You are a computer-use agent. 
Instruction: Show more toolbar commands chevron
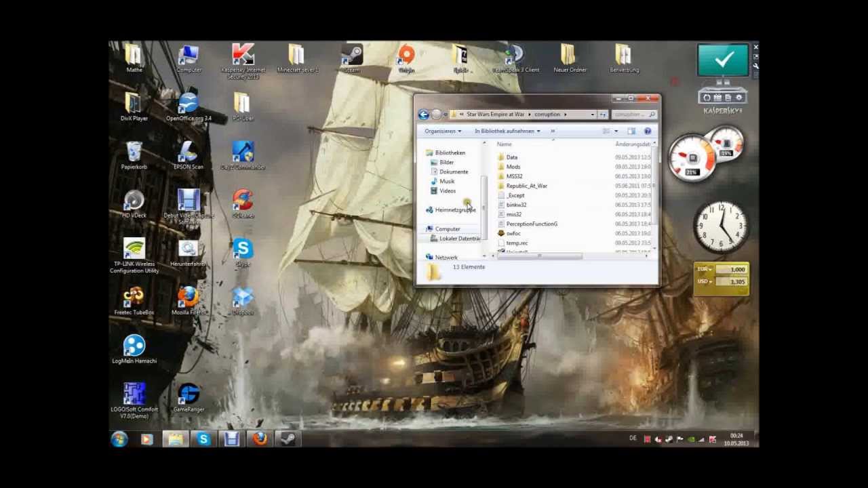point(553,131)
